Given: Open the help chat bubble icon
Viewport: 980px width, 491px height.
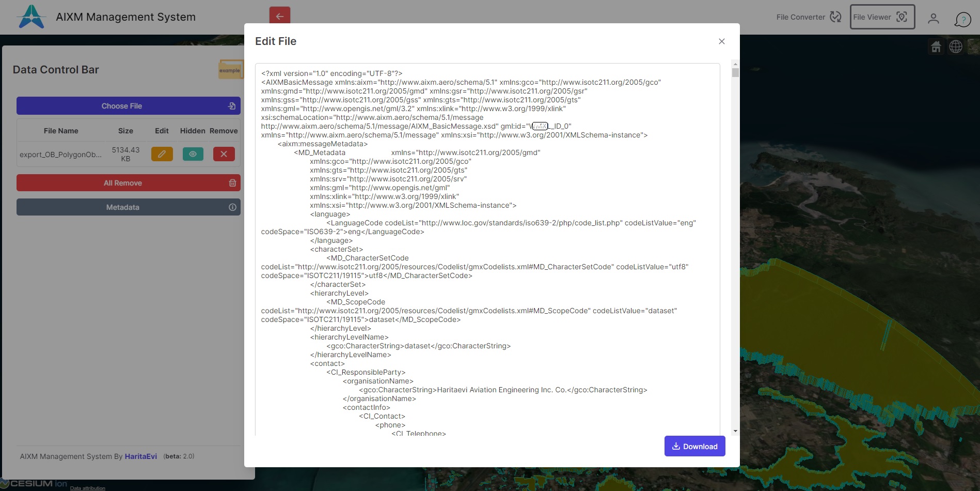Looking at the screenshot, I should tap(962, 19).
